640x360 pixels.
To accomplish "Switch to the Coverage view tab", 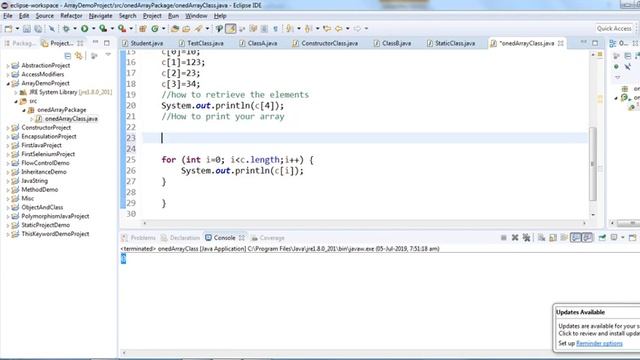I will click(x=268, y=238).
